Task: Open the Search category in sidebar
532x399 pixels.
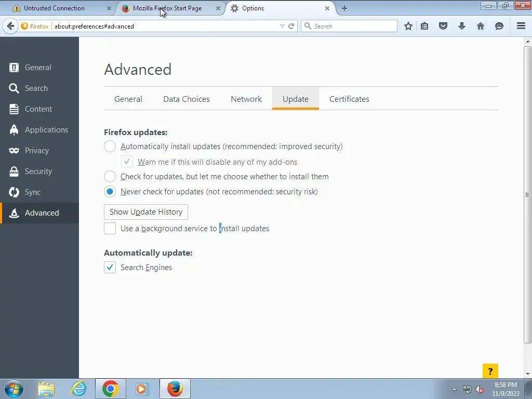Action: [x=39, y=88]
